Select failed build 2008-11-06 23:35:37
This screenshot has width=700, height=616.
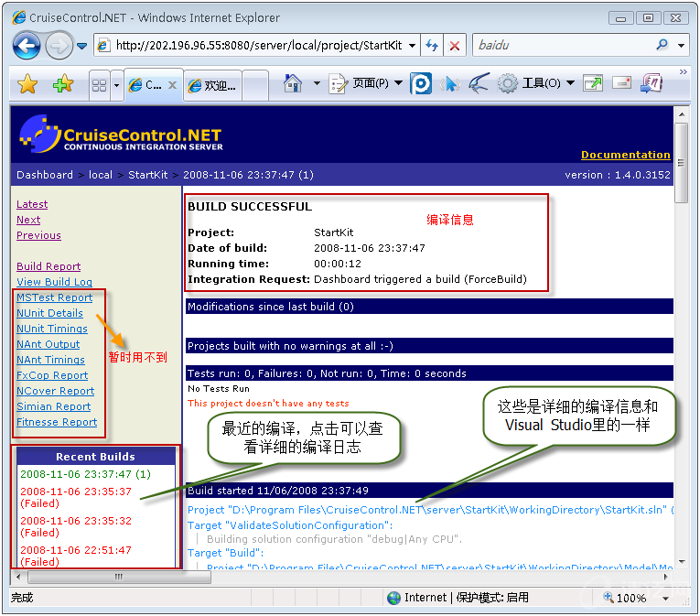pos(75,492)
